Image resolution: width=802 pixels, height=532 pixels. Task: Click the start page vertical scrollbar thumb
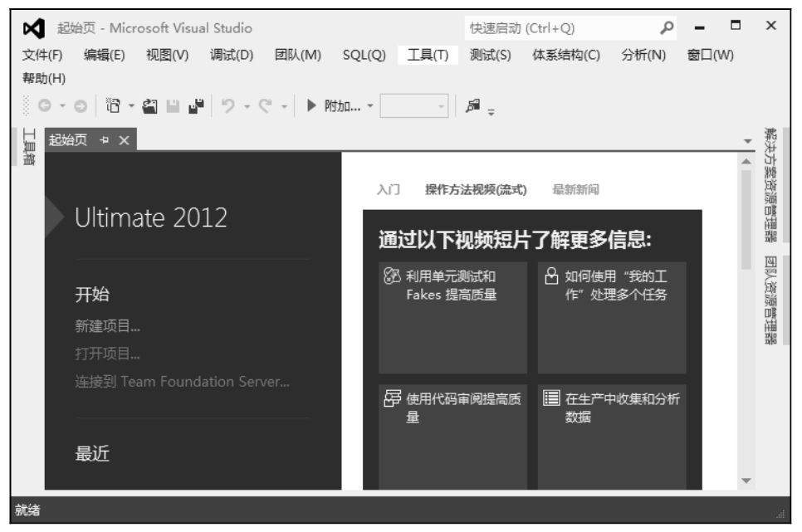pos(746,219)
